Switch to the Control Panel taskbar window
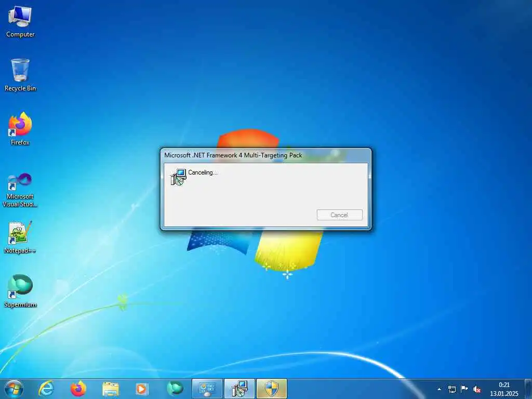532x399 pixels. 207,389
